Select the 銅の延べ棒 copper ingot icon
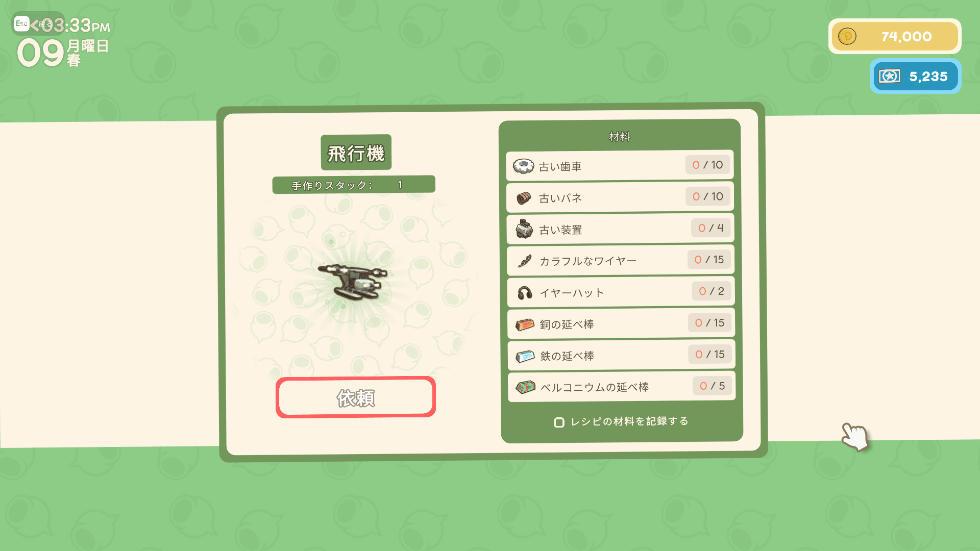This screenshot has width=980, height=551. [x=525, y=324]
